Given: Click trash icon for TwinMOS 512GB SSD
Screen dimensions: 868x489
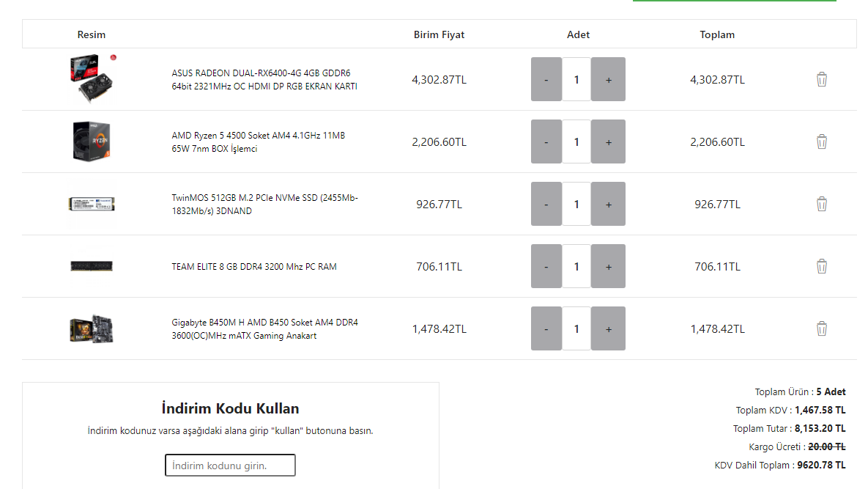Looking at the screenshot, I should [x=821, y=204].
